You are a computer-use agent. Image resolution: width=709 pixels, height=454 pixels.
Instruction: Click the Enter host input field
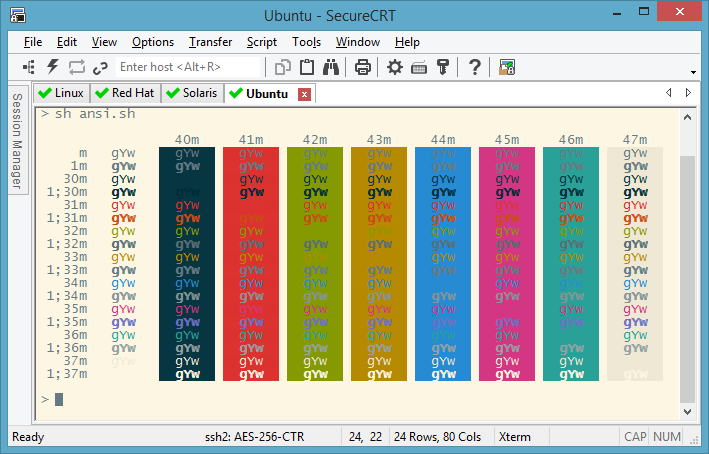185,67
